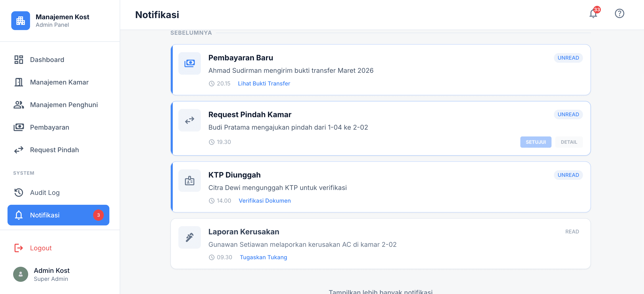
Task: Click the swap arrows icon on Request Pindah Kamar
Action: click(x=189, y=120)
